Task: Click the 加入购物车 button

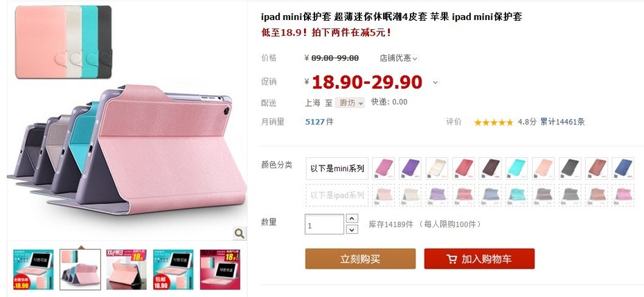Action: click(479, 259)
